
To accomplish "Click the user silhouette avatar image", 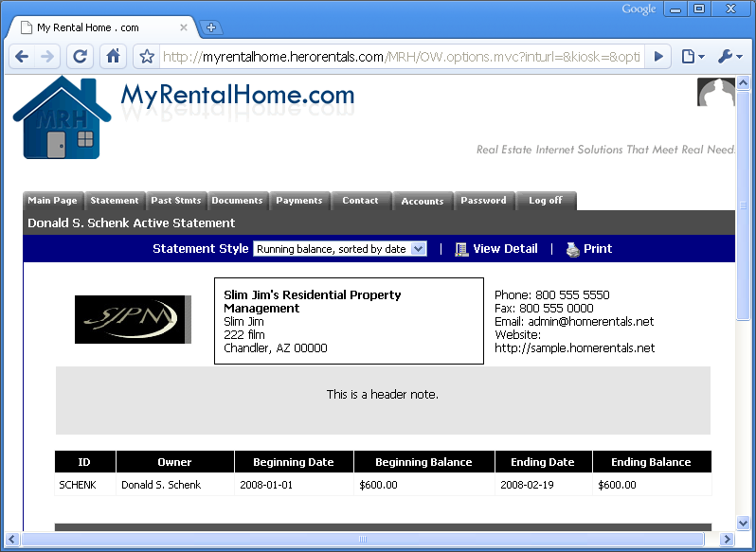I will 716,92.
